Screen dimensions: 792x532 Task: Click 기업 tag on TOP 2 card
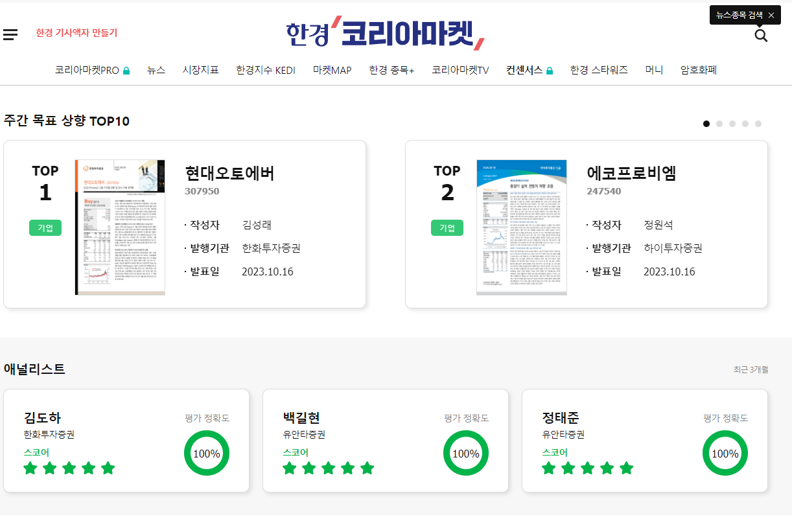(x=447, y=228)
